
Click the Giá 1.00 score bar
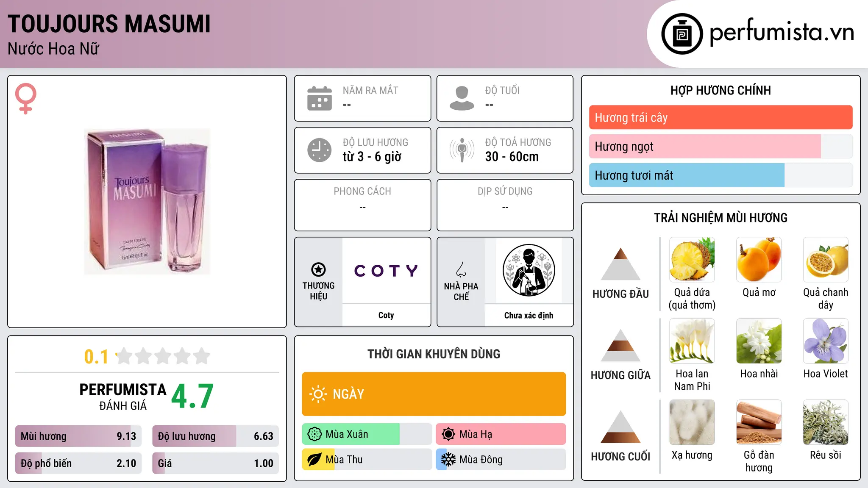[216, 463]
